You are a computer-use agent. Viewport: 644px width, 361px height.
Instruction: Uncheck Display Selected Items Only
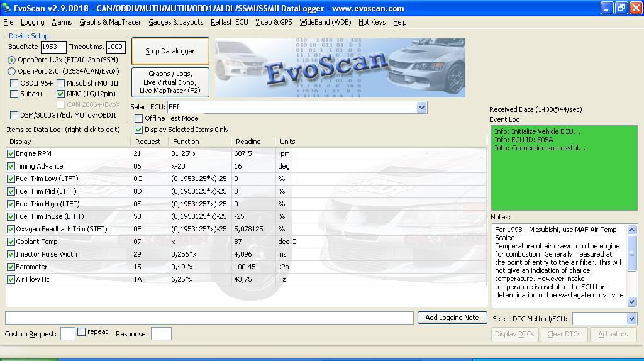pos(139,130)
